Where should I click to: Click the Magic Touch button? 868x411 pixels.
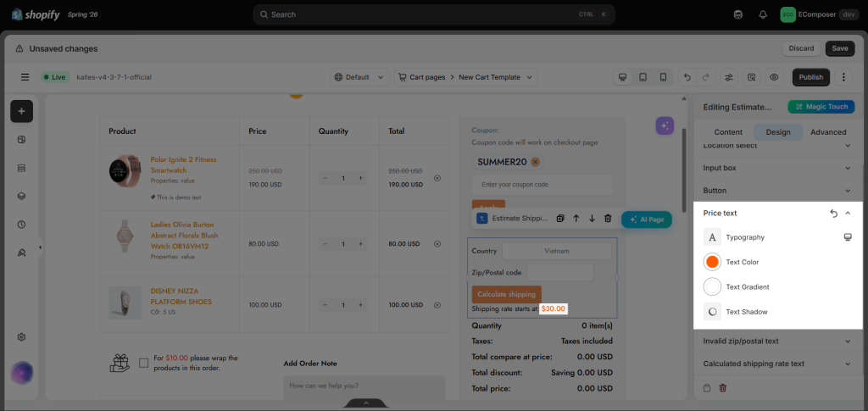[821, 107]
